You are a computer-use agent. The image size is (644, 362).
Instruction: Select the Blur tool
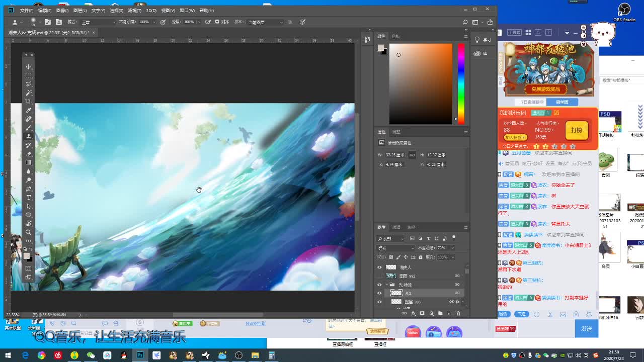[x=29, y=171]
